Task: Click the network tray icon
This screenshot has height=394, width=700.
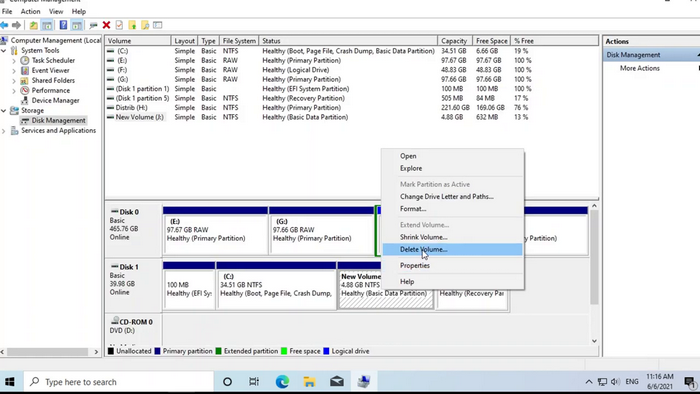Action: [x=602, y=382]
